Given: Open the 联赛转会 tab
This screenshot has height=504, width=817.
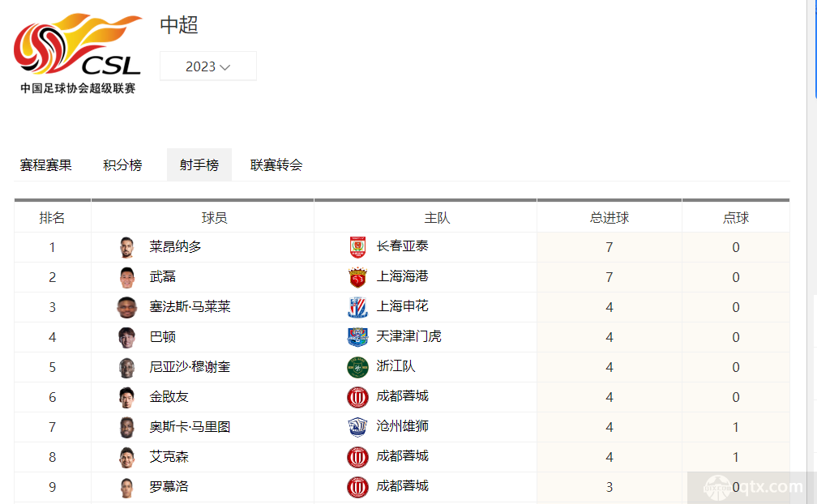Looking at the screenshot, I should click(x=276, y=165).
